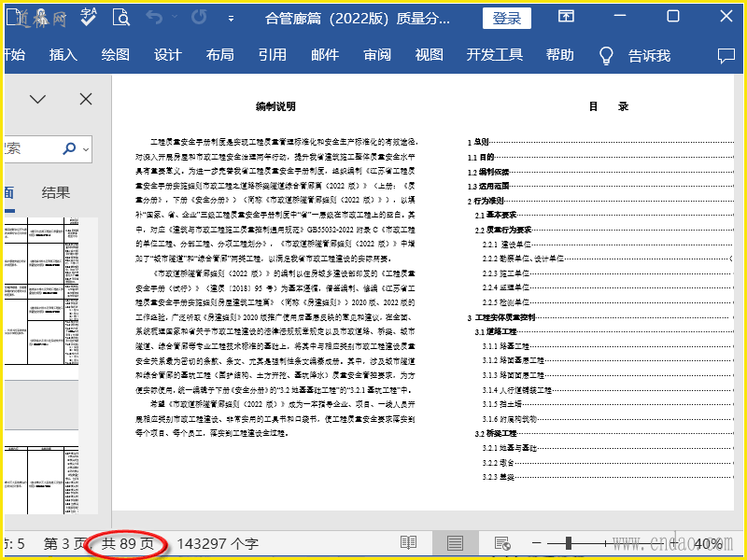Open the comments speech bubble icon

coord(726,56)
